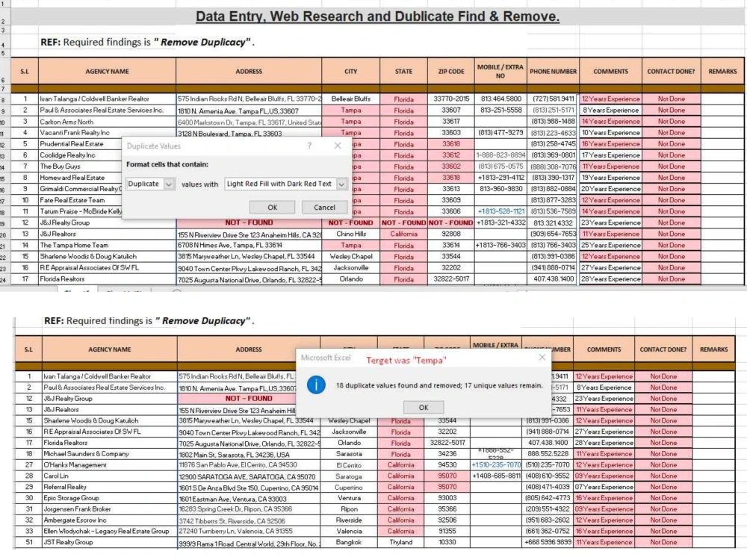747x560 pixels.
Task: Select the 'The Buy Guys' cell
Action: [x=80, y=167]
